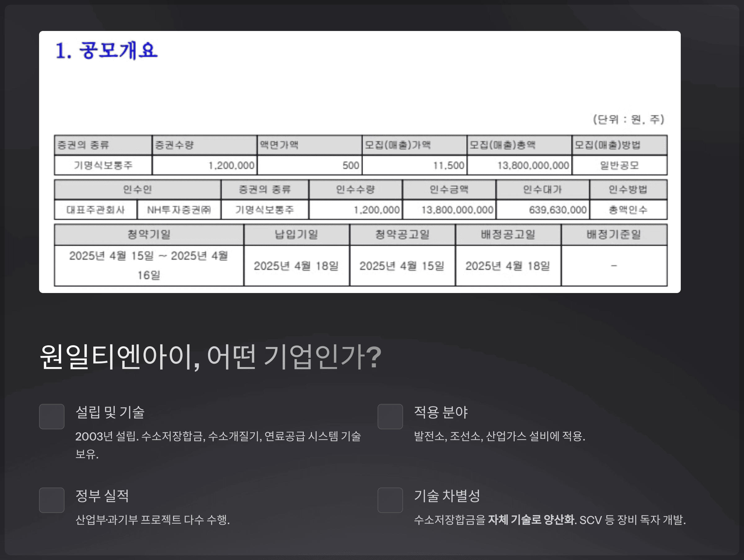Click the blue 1. 공모개요 heading
This screenshot has width=744, height=560.
click(x=106, y=51)
